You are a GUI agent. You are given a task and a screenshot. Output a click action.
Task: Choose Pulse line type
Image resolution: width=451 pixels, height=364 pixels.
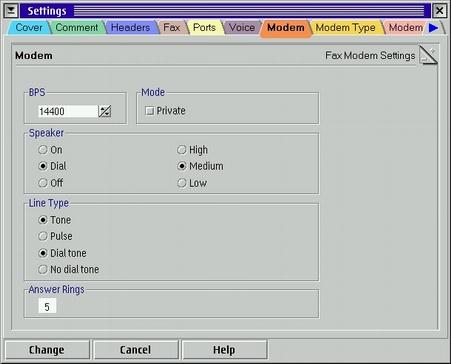pyautogui.click(x=43, y=236)
